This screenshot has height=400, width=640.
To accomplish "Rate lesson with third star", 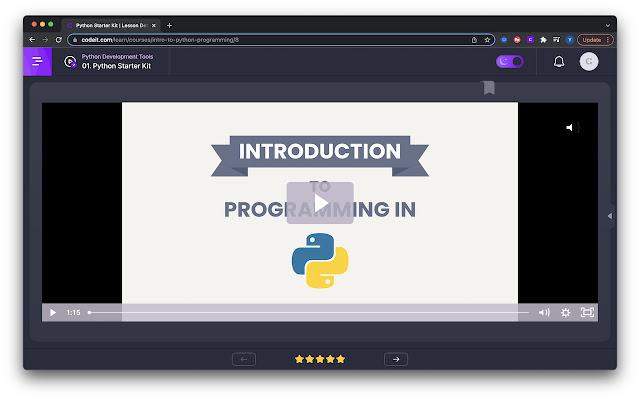I will 320,359.
